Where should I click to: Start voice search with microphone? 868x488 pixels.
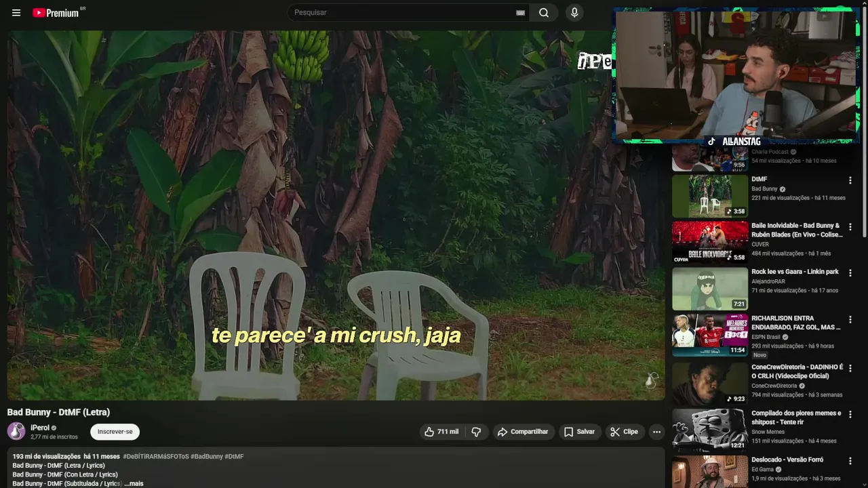coord(574,12)
